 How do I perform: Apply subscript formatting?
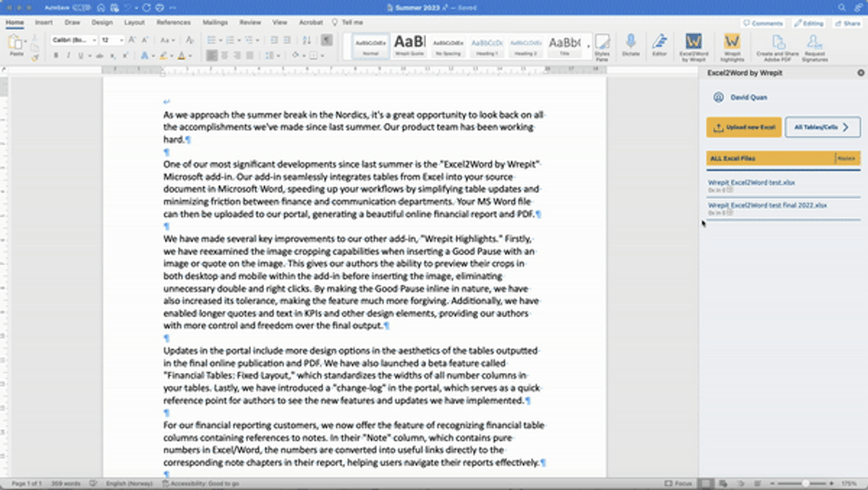pyautogui.click(x=113, y=56)
